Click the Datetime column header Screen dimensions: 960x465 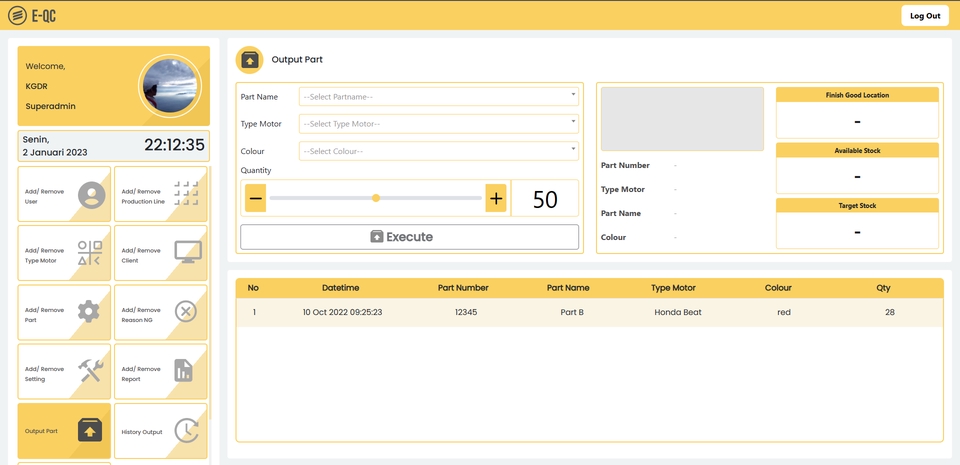340,288
